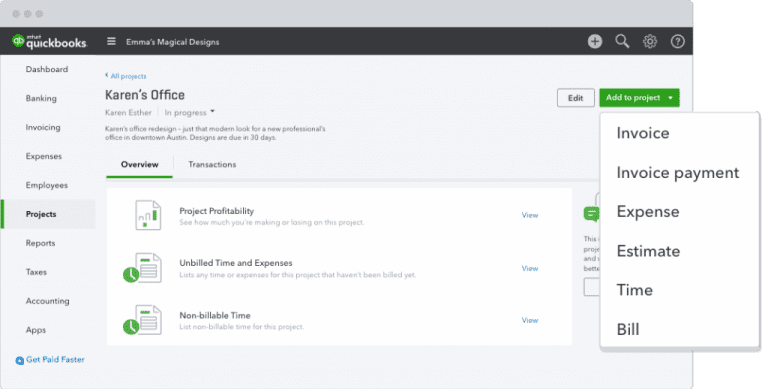The image size is (768, 389).
Task: Switch to the Overview tab
Action: click(x=140, y=165)
